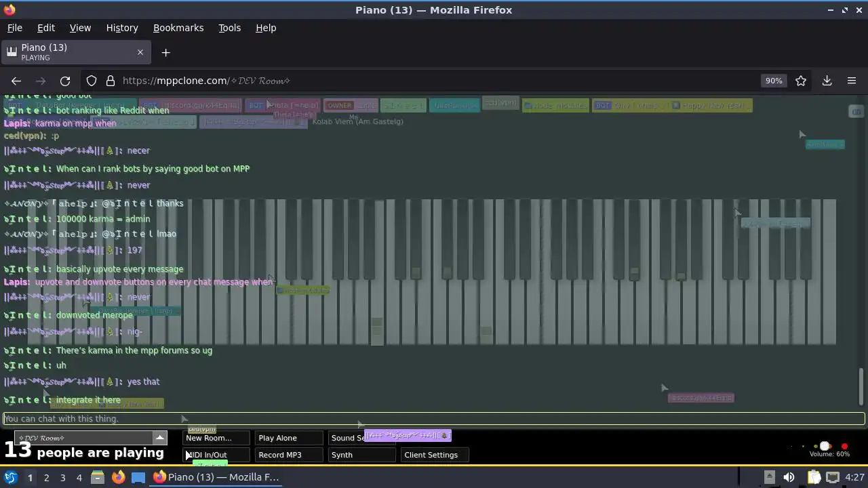
Task: Open the File menu
Action: [14, 28]
